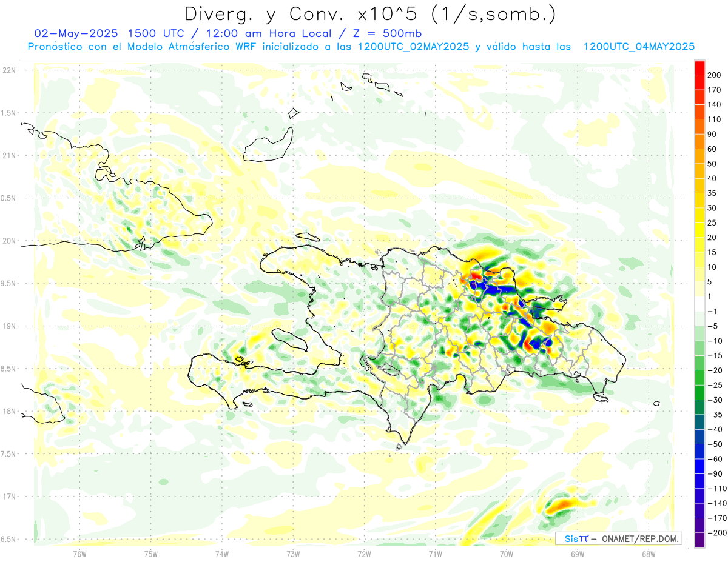Click the colorbar value "140"
Screen dimensions: 728x562
coord(715,104)
